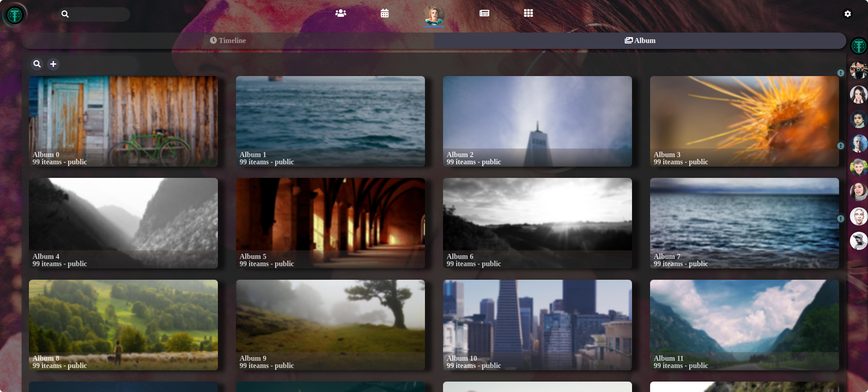
Task: Click '99 iteams - public' under Album 11
Action: point(681,365)
